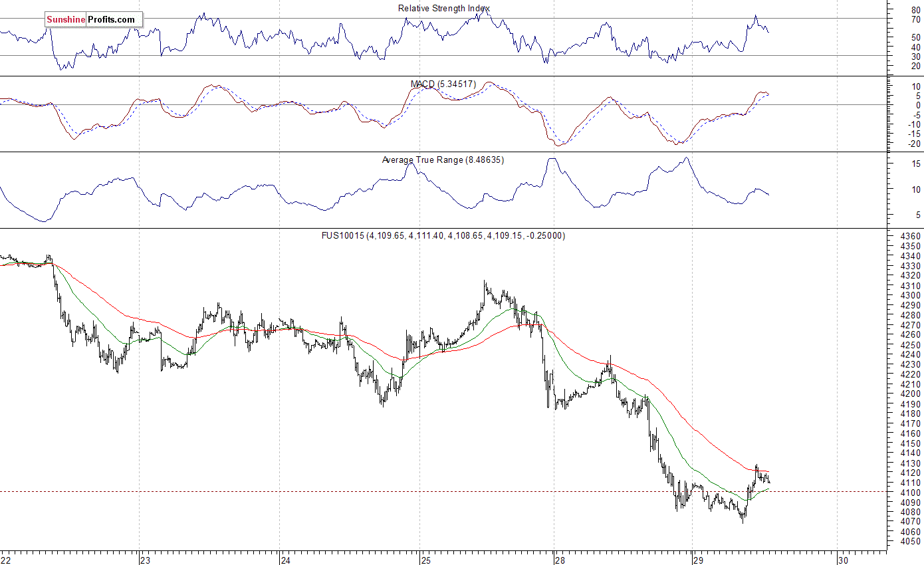Click the SunshineProfits.com logo
The height and width of the screenshot is (565, 924).
click(94, 20)
